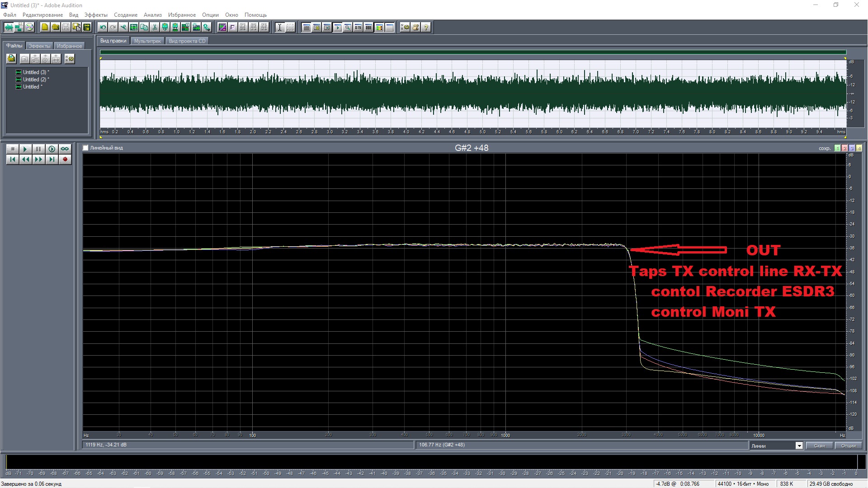This screenshot has height=488, width=868.
Task: Save the waveform with the Save toolbar icon
Action: click(66, 27)
